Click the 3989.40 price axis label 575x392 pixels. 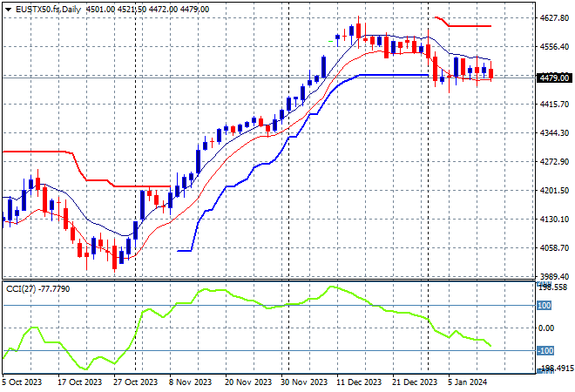tap(553, 276)
